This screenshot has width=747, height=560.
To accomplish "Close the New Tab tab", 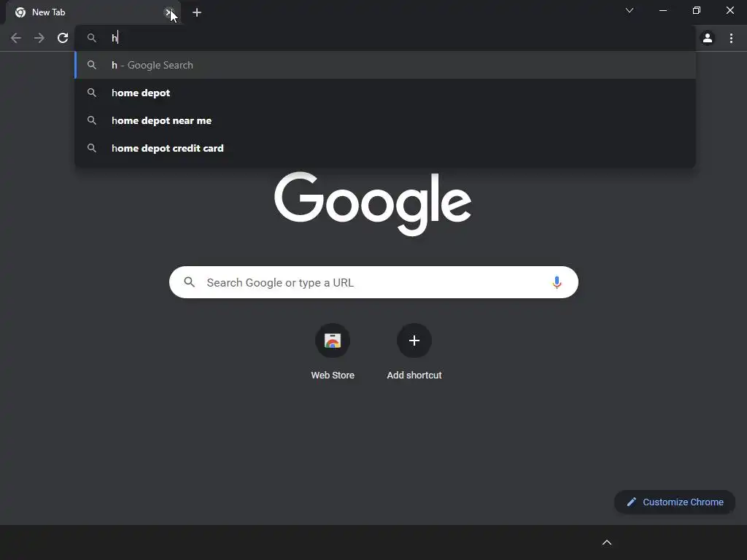I will (x=169, y=12).
